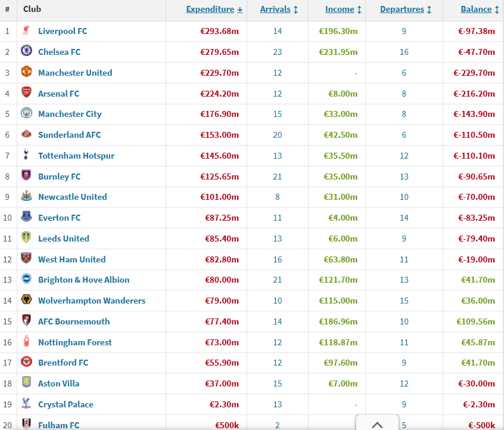Click the Liverpool FC club crest

coord(26,30)
